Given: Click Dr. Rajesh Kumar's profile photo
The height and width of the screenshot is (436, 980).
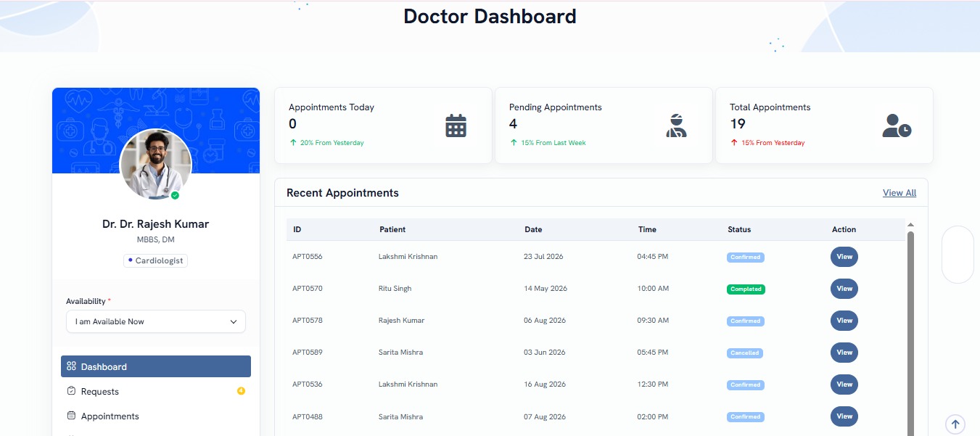Looking at the screenshot, I should [155, 165].
